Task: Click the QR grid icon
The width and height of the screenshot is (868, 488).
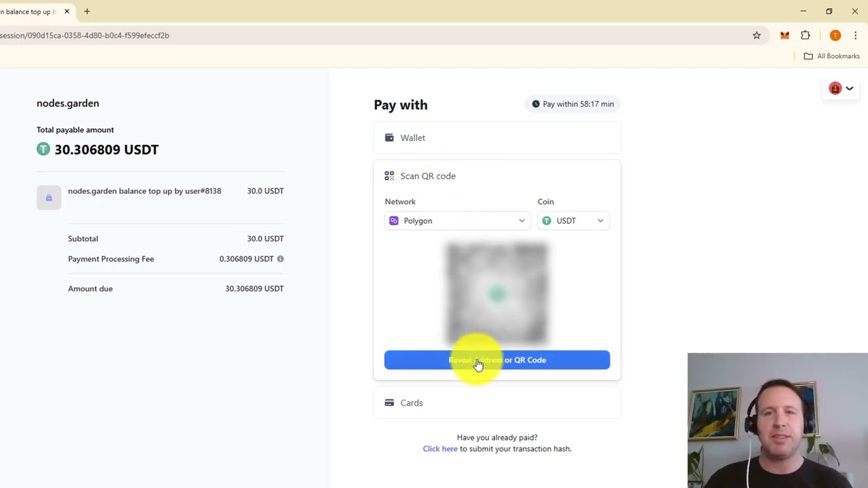Action: (x=389, y=176)
